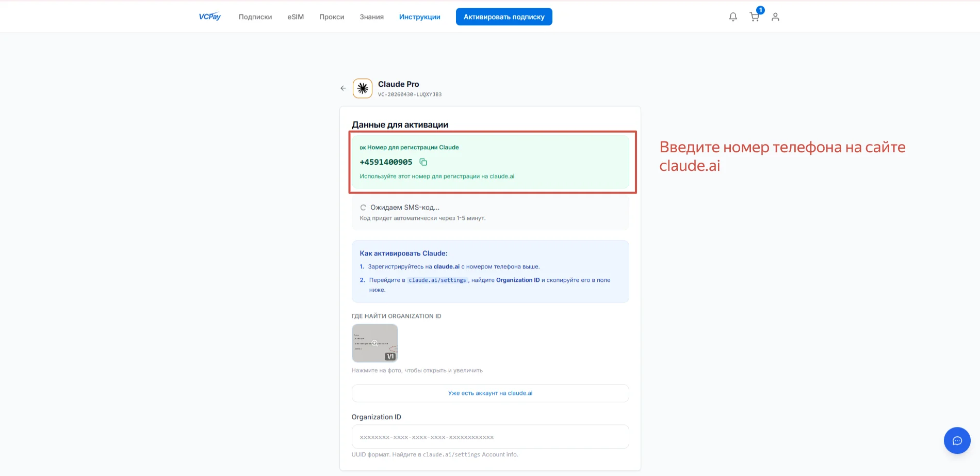980x476 pixels.
Task: Click order code VC-20260430-LUQXYJB3
Action: tap(410, 94)
